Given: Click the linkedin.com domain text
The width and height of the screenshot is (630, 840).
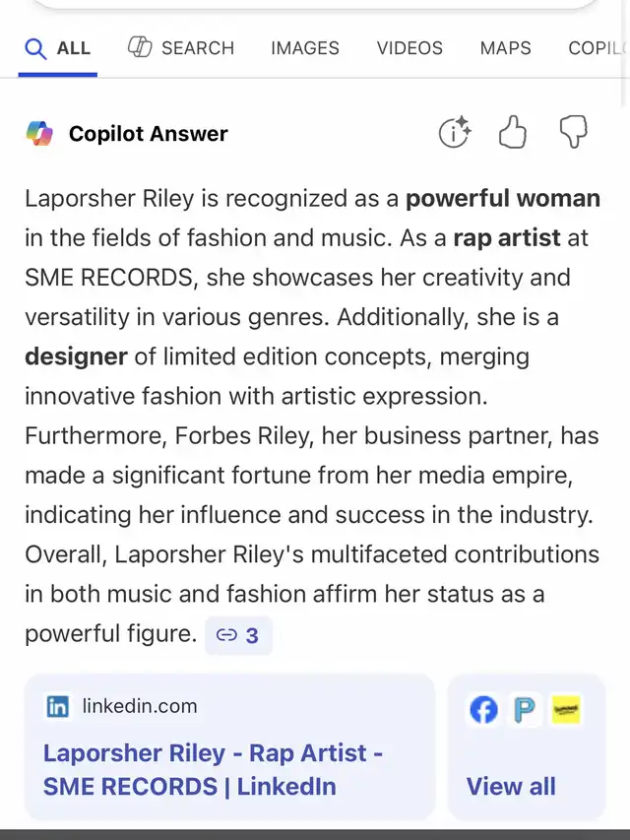Looking at the screenshot, I should (140, 706).
